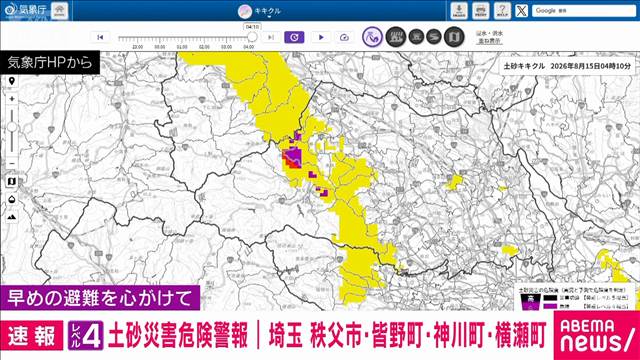Click the download image icon in the header
This screenshot has height=360, width=640.
459,11
